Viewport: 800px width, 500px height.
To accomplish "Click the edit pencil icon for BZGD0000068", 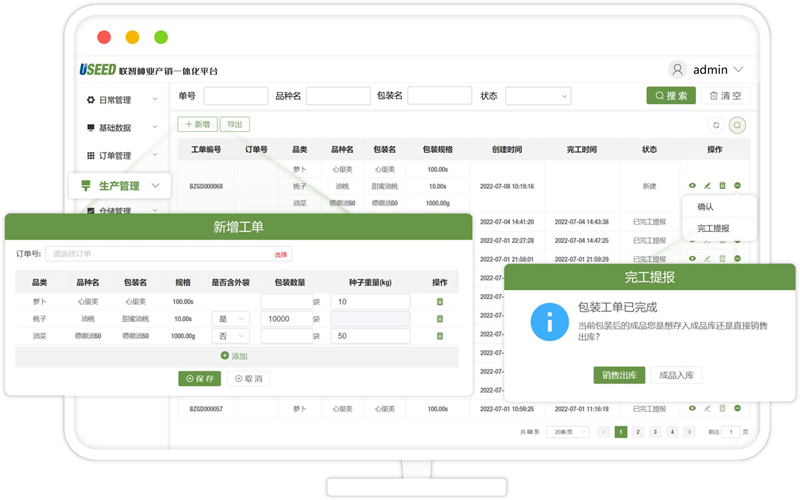I will [707, 186].
